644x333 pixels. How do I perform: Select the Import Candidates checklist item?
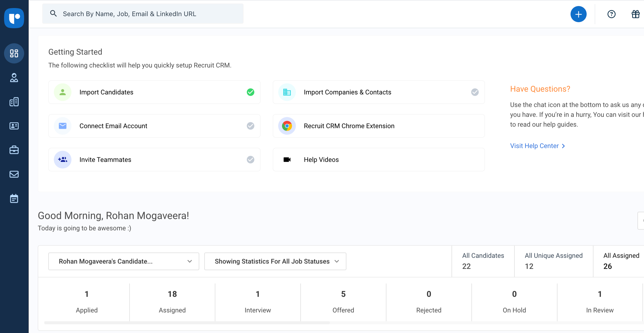(x=154, y=92)
